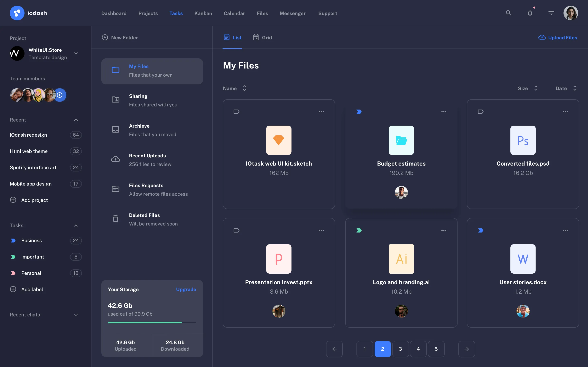The width and height of the screenshot is (588, 367).
Task: Click the Upgrade storage link
Action: click(x=186, y=289)
